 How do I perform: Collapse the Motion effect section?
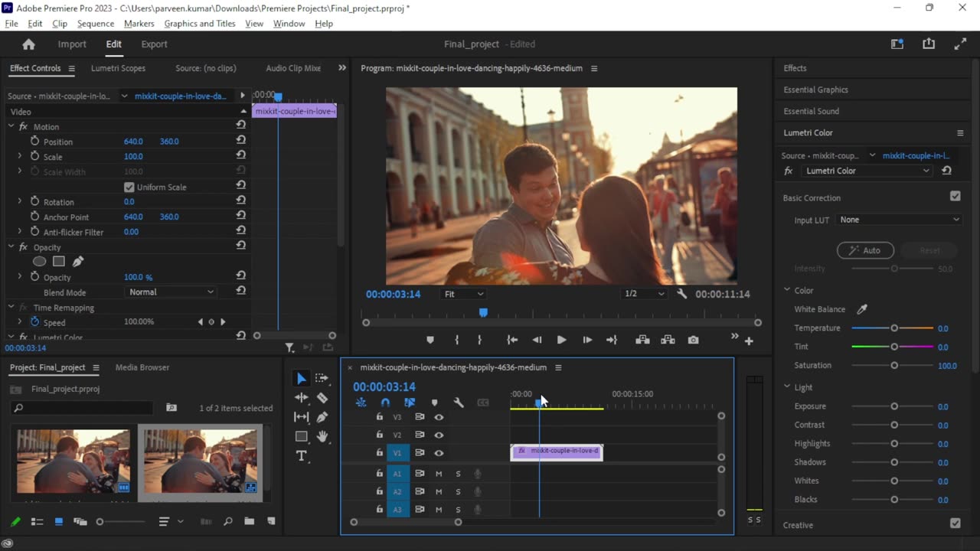click(11, 127)
